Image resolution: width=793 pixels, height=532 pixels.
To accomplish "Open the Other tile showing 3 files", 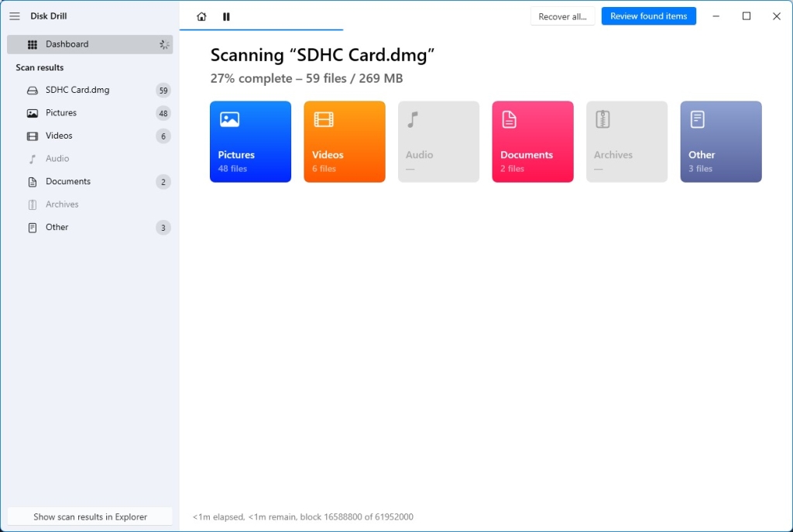I will point(720,141).
